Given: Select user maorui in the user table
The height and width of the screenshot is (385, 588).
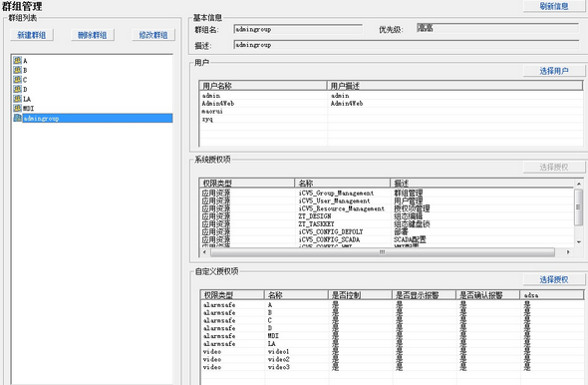Looking at the screenshot, I should click(x=391, y=111).
